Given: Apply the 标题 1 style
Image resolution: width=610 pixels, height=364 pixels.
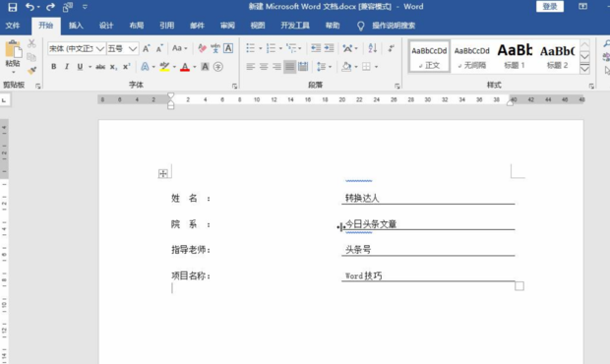Looking at the screenshot, I should pyautogui.click(x=515, y=57).
